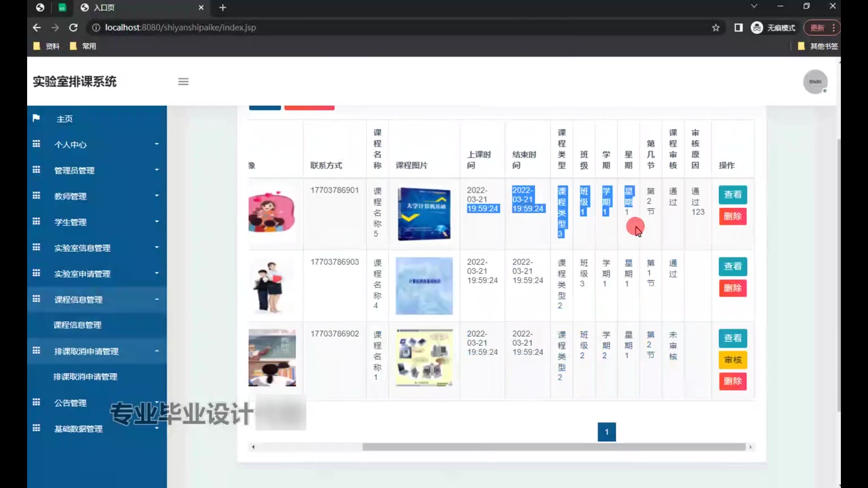868x488 pixels.
Task: Click the flag icon beside 主页
Action: 36,118
